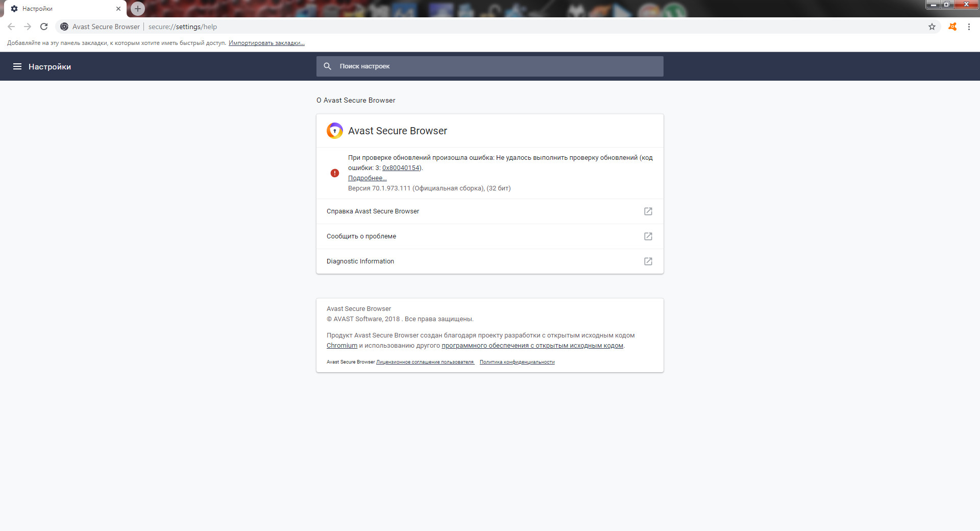The width and height of the screenshot is (980, 531).
Task: Click the magnifier icon in settings search
Action: tap(328, 66)
